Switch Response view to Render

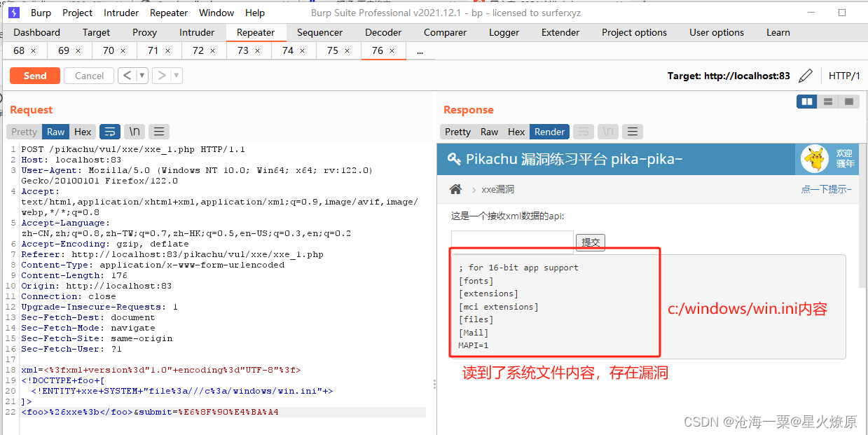[x=549, y=132]
